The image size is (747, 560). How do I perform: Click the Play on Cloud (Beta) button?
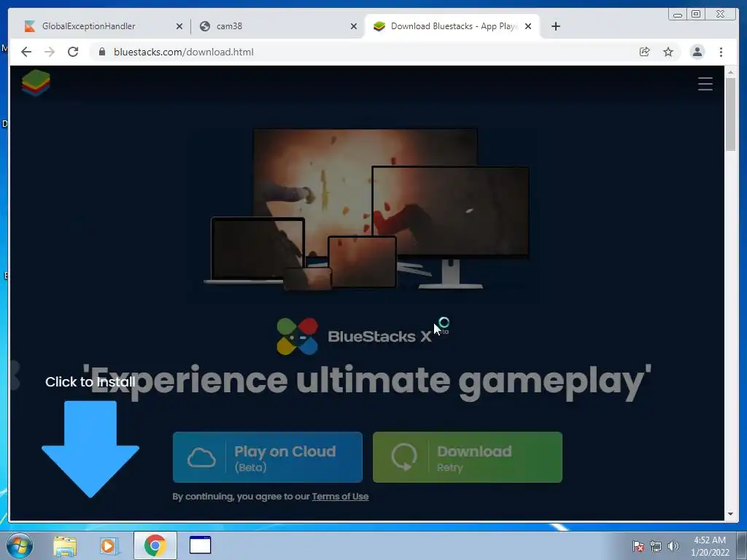click(x=267, y=457)
